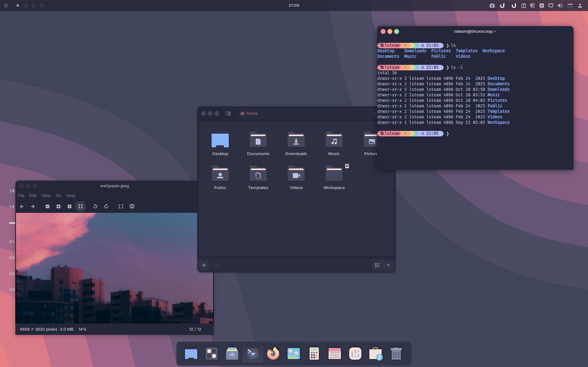Open the trash in the dock

396,354
